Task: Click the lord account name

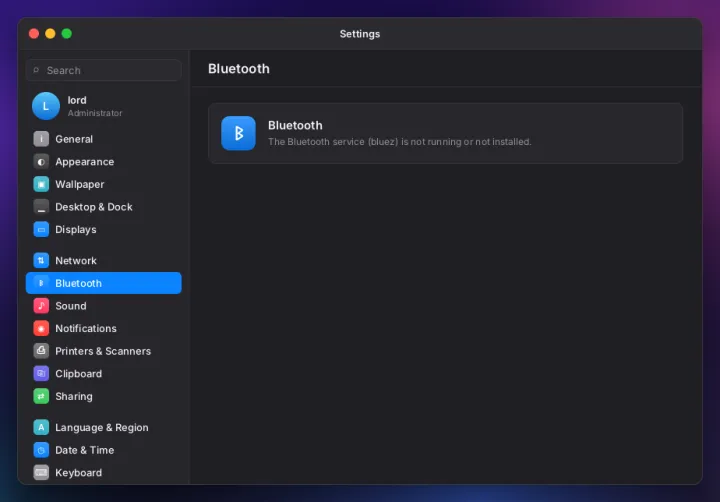Action: [x=77, y=100]
